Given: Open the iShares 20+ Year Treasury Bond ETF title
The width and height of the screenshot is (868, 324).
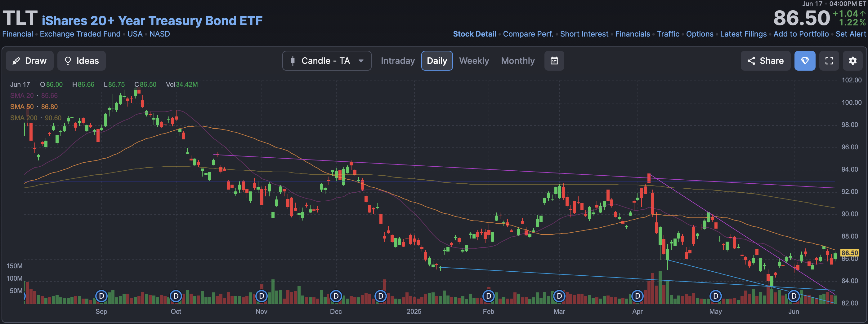Looking at the screenshot, I should click(152, 20).
